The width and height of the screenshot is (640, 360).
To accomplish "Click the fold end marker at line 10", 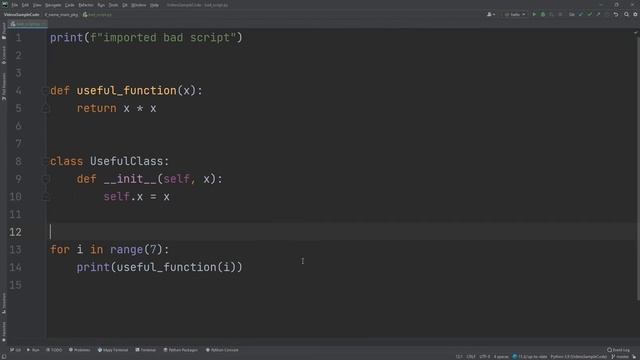I will click(46, 197).
